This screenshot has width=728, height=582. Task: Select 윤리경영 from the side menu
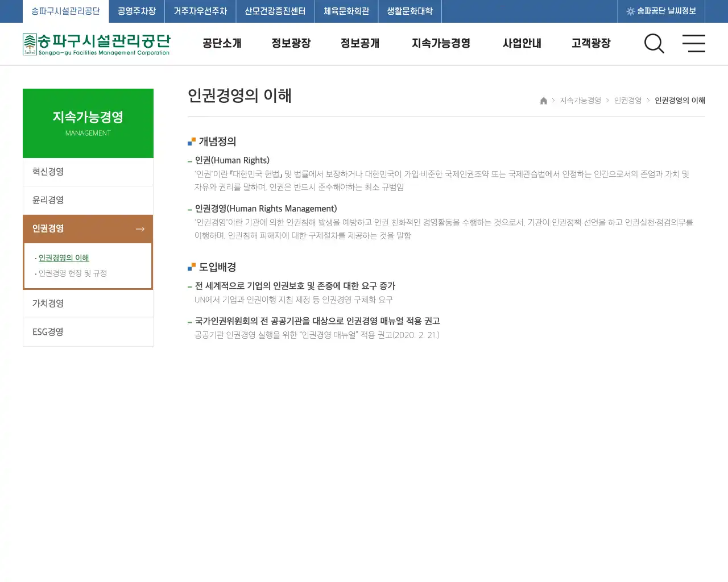(48, 200)
